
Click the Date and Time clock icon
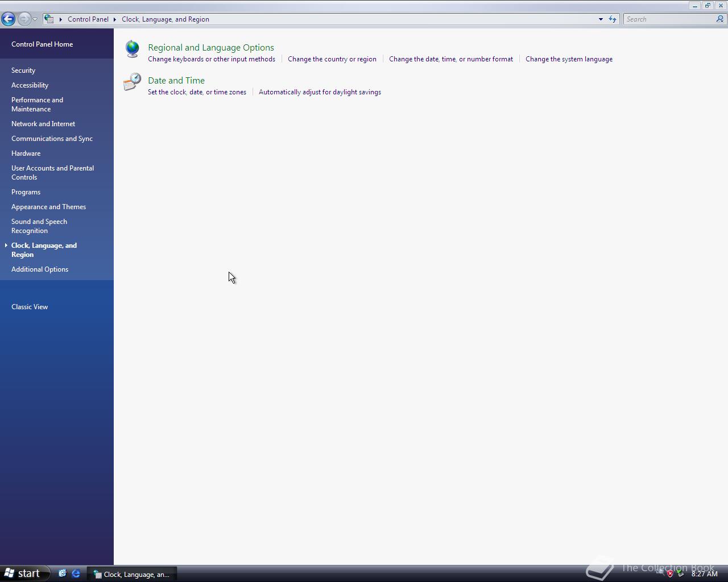pyautogui.click(x=133, y=82)
